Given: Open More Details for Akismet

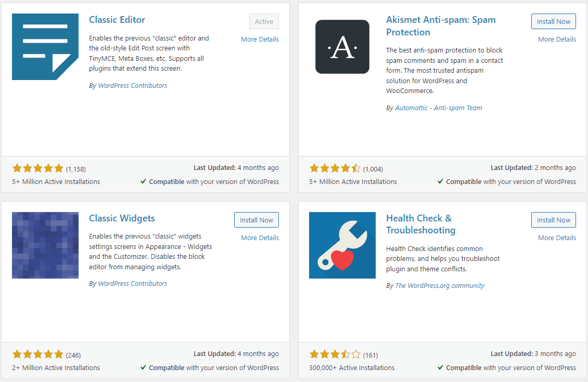Looking at the screenshot, I should click(x=557, y=39).
